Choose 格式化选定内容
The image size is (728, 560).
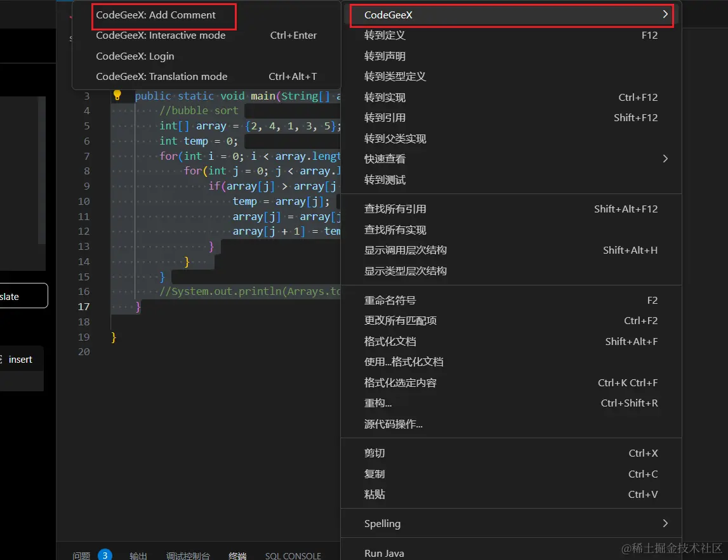[x=511, y=383]
